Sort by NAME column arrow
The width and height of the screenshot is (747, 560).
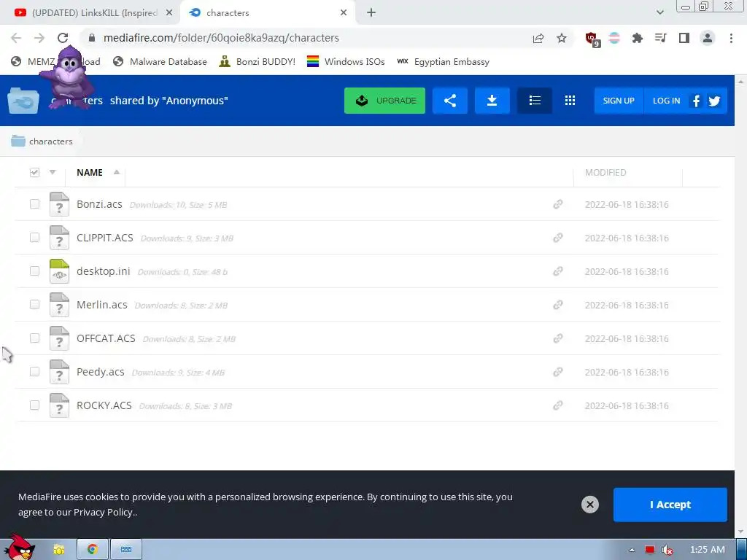116,172
